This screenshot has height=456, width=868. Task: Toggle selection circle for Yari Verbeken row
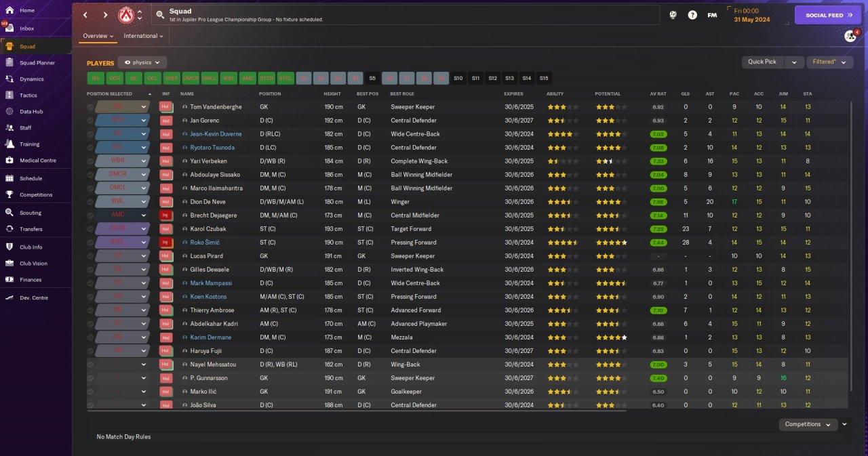[91, 161]
